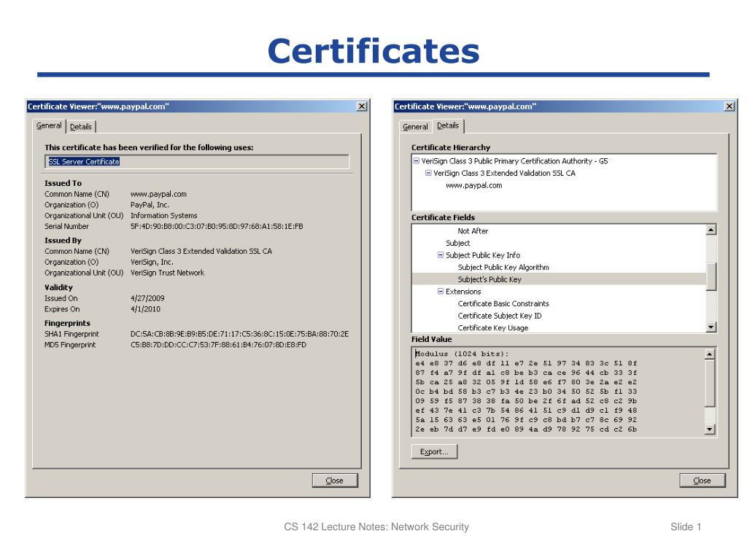
Task: Select VeriSign Class 3 Extended Validation SSL CA in hierarchy
Action: pos(505,173)
